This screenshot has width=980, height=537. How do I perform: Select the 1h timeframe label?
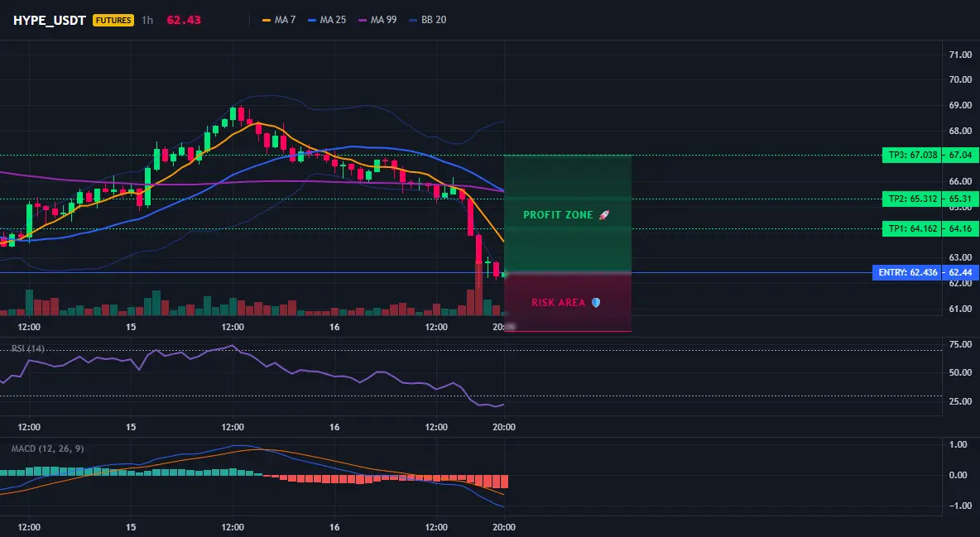(x=147, y=20)
